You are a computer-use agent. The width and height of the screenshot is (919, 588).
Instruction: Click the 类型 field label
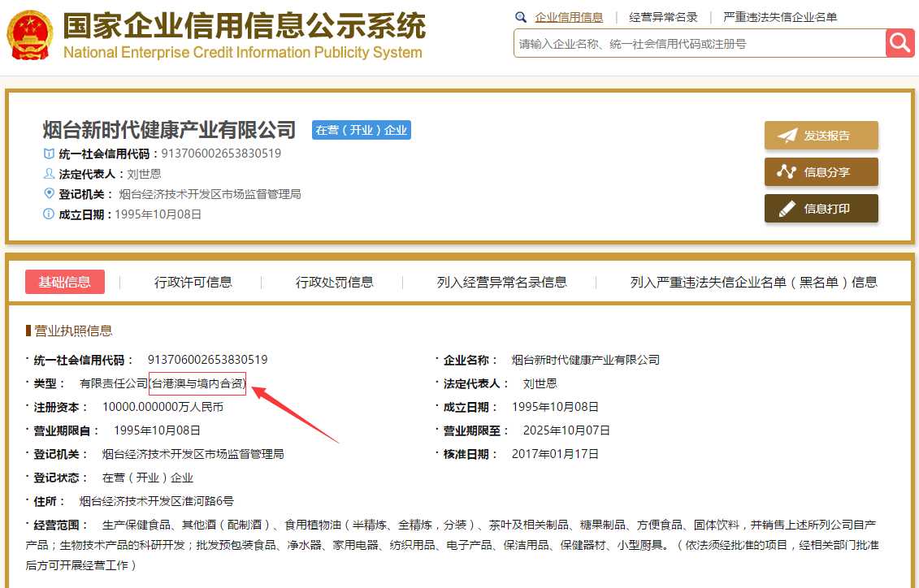point(50,383)
